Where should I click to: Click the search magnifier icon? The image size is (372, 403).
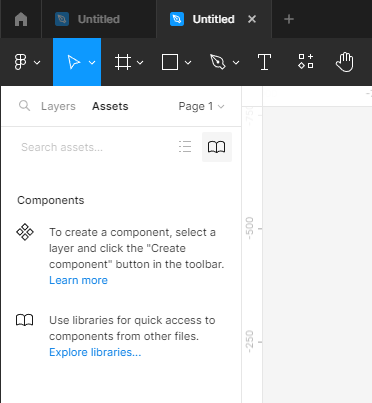tap(24, 106)
